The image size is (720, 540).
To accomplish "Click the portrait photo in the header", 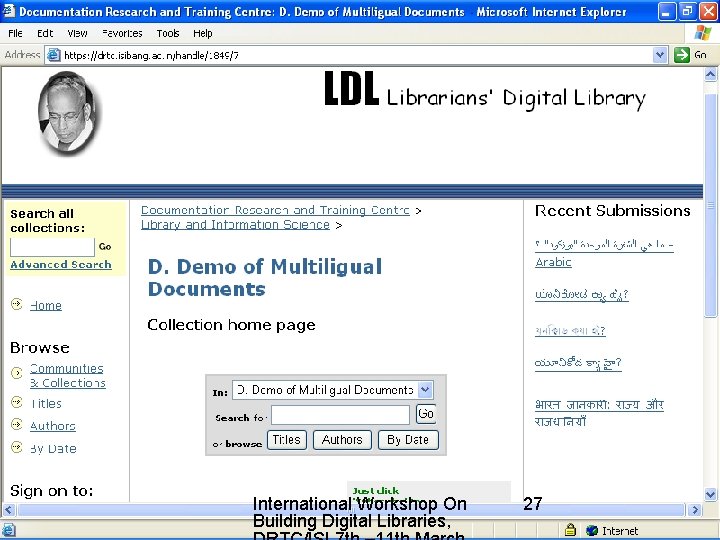I will [x=68, y=112].
